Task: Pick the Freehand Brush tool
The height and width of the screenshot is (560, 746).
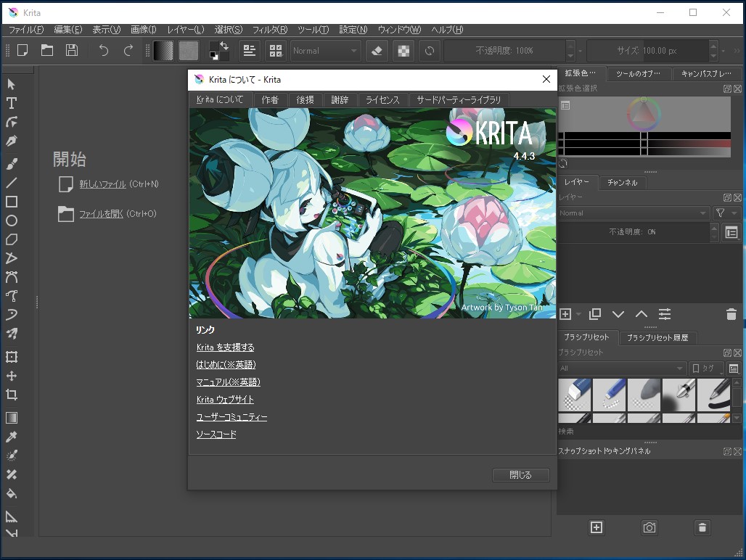Action: 11,163
